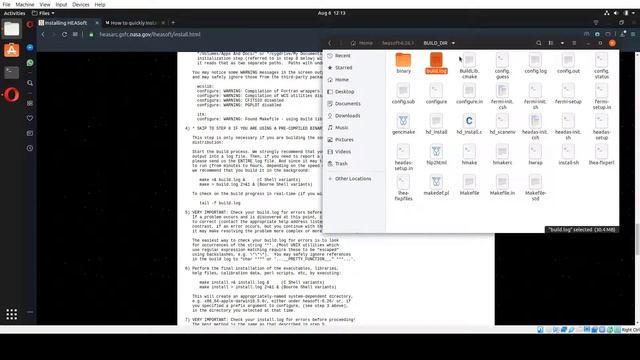The width and height of the screenshot is (640, 360).
Task: Select the build.log file
Action: pyautogui.click(x=436, y=63)
